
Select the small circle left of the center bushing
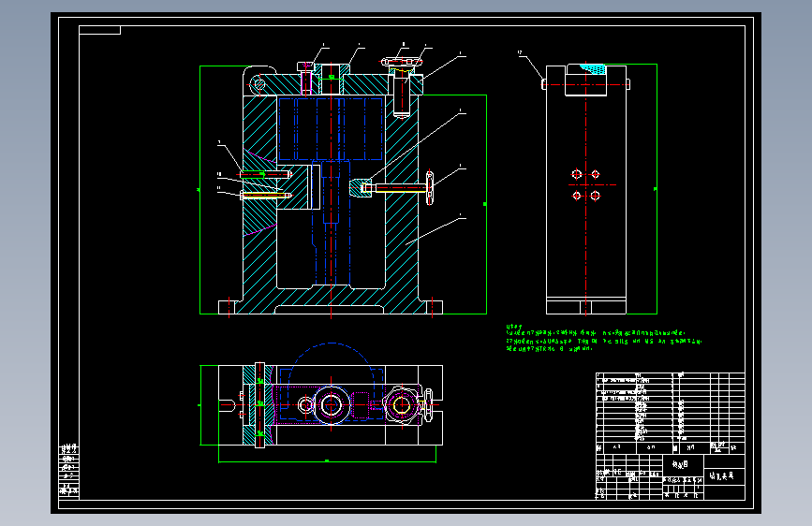pos(305,405)
